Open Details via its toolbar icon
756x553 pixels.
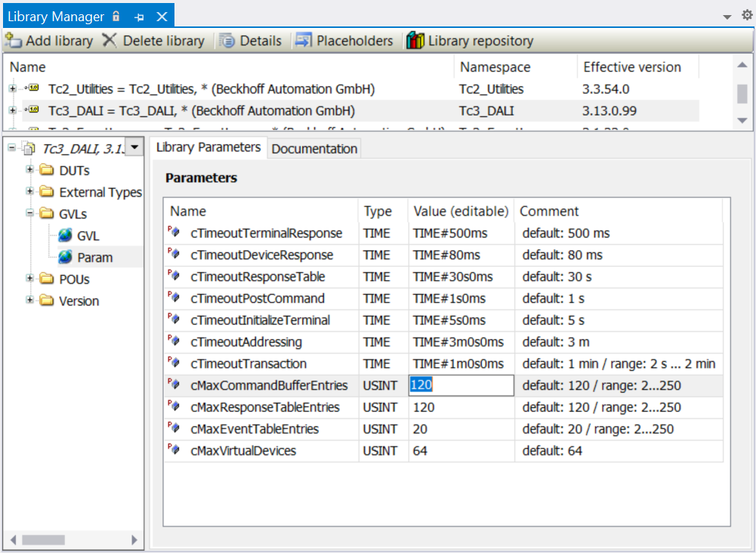[227, 41]
